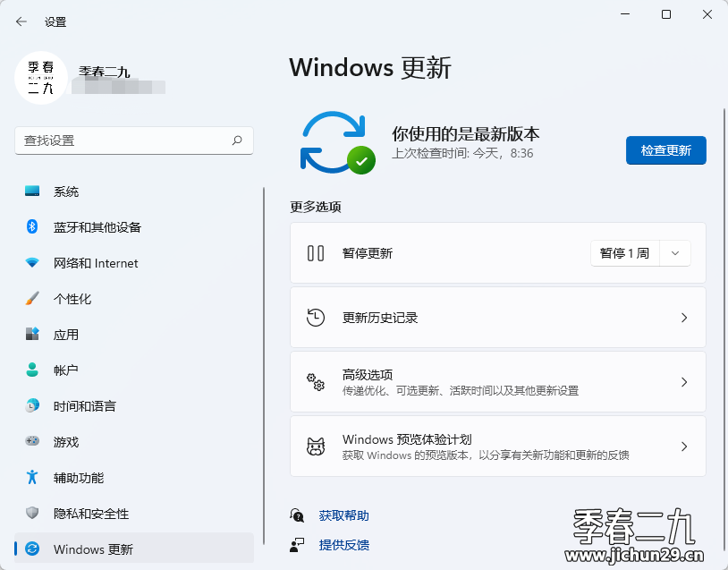Viewport: 728px width, 570px height.
Task: Click the 获取帮助 link
Action: click(x=343, y=515)
